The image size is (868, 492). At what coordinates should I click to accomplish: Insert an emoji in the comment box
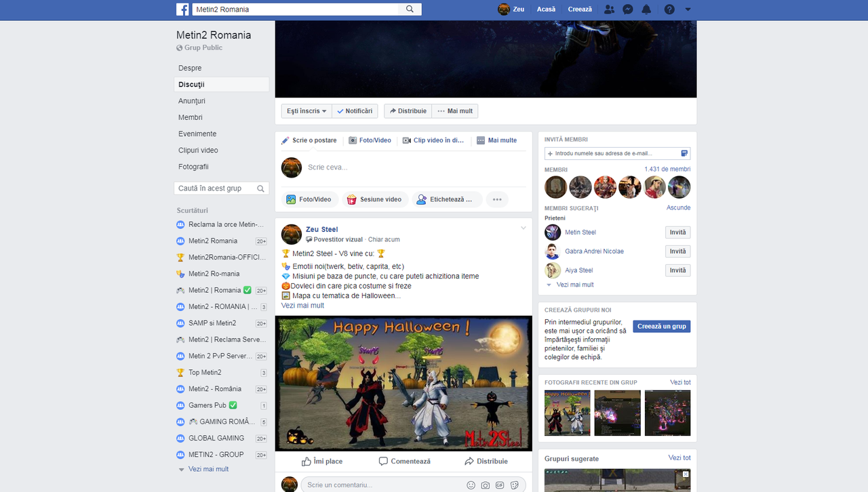click(x=471, y=485)
